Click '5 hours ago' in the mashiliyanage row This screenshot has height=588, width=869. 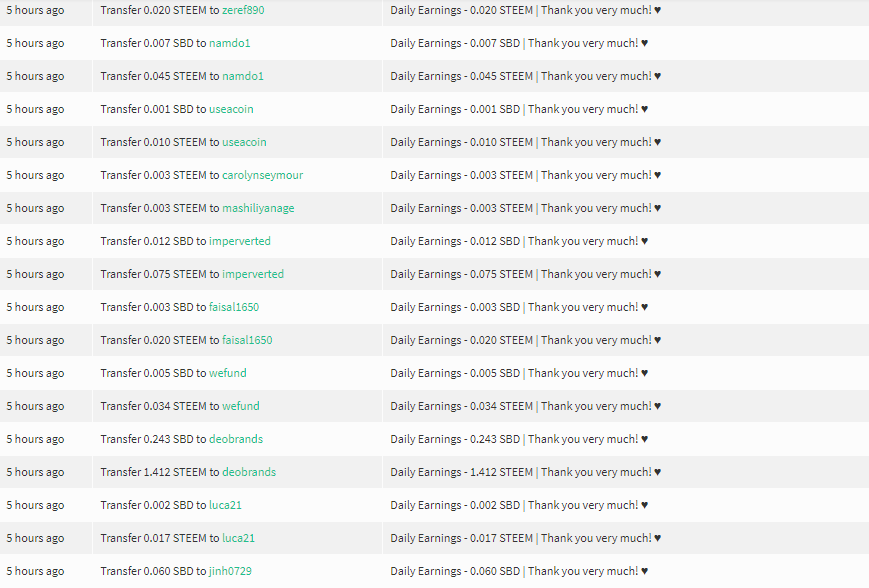35,208
